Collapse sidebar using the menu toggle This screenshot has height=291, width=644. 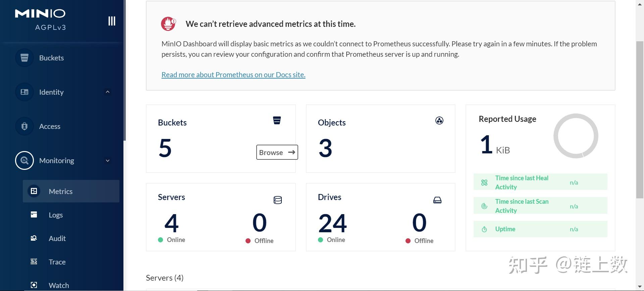coord(112,21)
